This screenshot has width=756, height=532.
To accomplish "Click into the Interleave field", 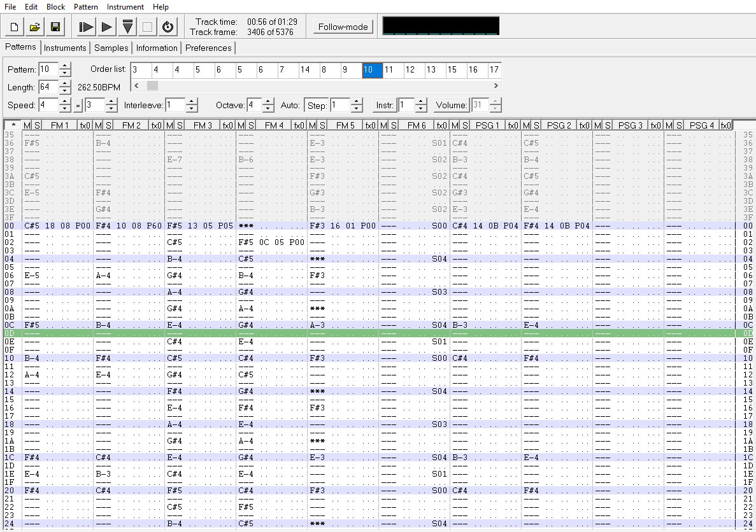I will (176, 105).
